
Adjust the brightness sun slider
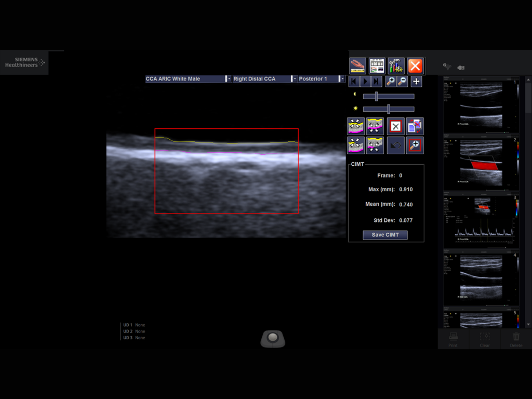click(x=389, y=109)
